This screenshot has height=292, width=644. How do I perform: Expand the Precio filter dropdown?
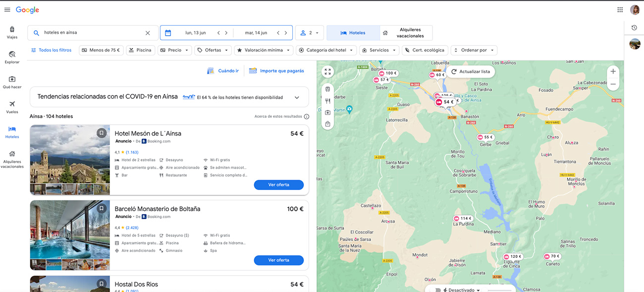click(175, 50)
